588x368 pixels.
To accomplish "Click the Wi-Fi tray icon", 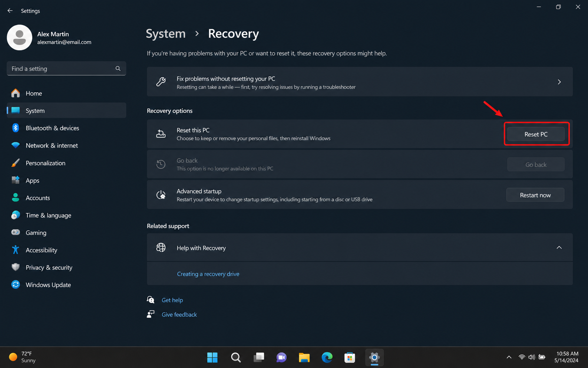I will pos(522,357).
